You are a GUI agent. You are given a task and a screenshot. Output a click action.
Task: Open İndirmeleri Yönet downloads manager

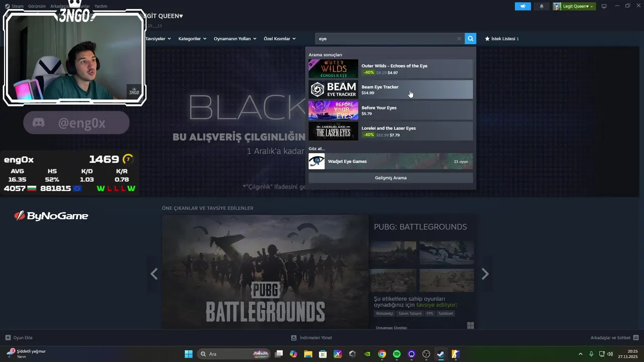[311, 338]
